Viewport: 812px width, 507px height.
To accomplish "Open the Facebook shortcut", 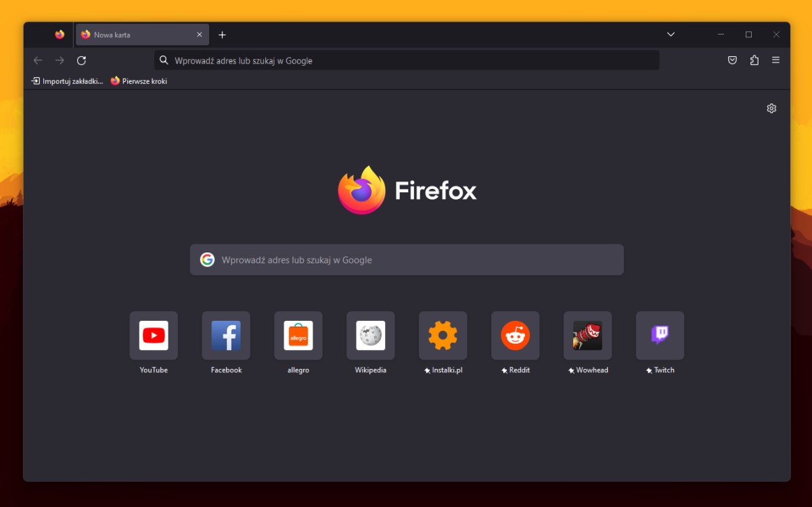I will pyautogui.click(x=226, y=335).
